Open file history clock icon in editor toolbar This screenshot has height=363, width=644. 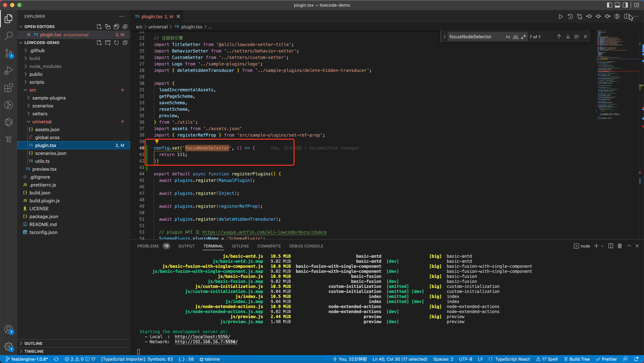coord(570,17)
